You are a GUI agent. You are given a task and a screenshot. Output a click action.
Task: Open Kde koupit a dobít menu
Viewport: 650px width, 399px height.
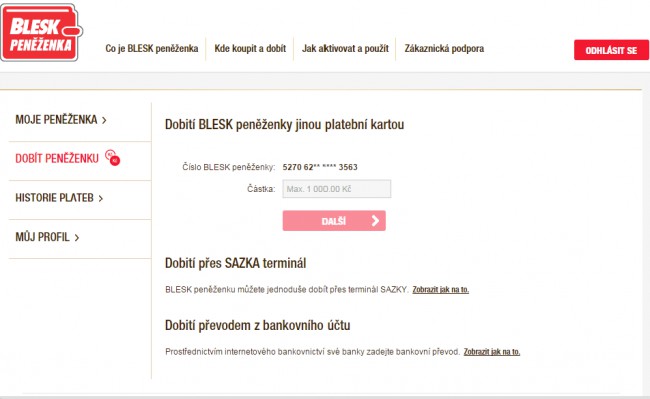(x=250, y=48)
